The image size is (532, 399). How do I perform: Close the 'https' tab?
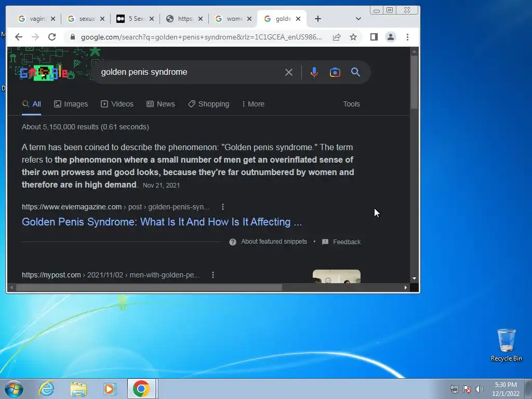201,19
